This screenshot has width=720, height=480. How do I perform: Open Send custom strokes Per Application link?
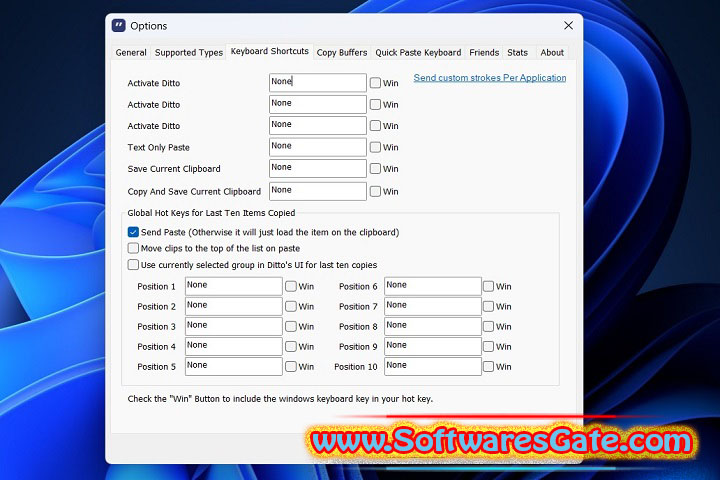click(490, 78)
